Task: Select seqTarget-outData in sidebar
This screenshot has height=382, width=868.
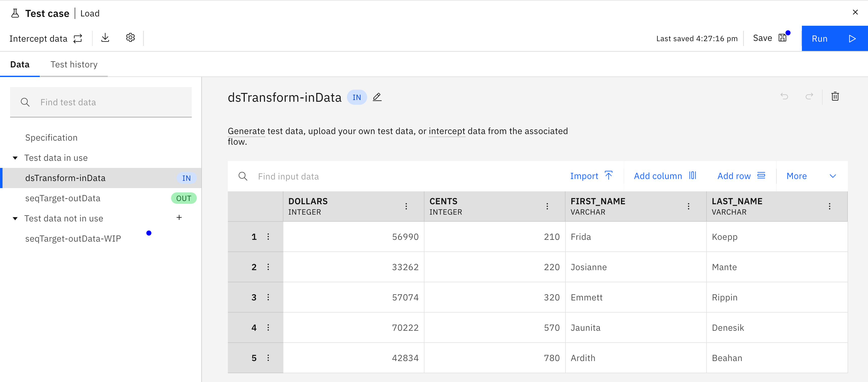Action: (x=63, y=198)
